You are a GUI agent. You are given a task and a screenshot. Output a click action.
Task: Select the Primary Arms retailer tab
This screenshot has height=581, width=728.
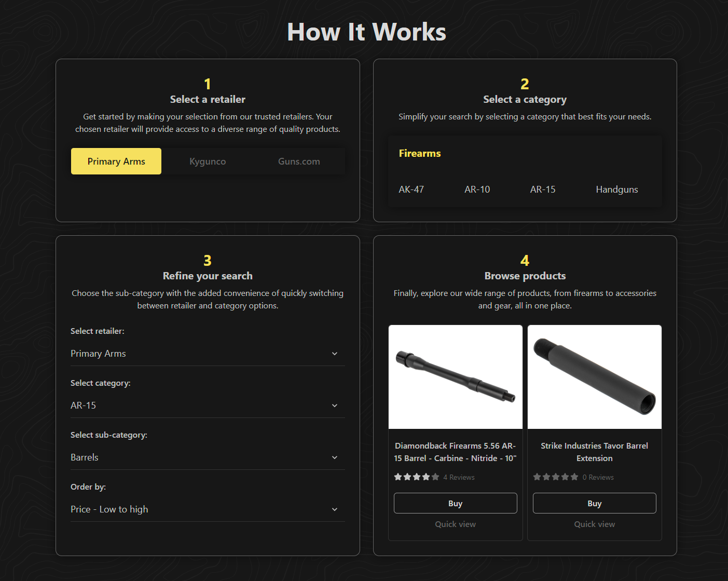(x=116, y=161)
